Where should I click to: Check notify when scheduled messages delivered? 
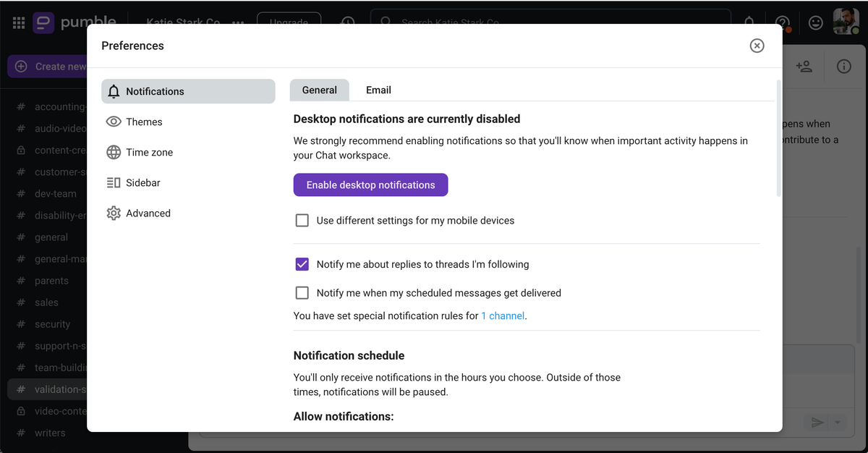click(302, 293)
